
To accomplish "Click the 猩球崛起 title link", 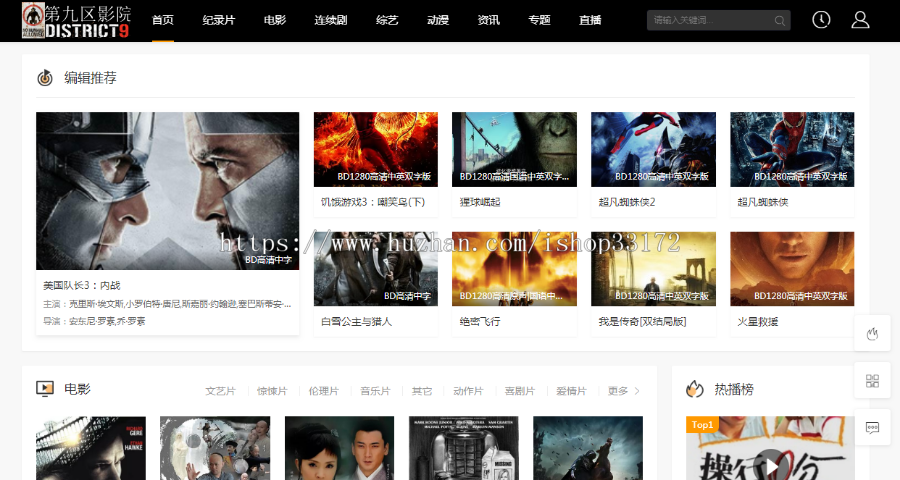I will tap(480, 202).
